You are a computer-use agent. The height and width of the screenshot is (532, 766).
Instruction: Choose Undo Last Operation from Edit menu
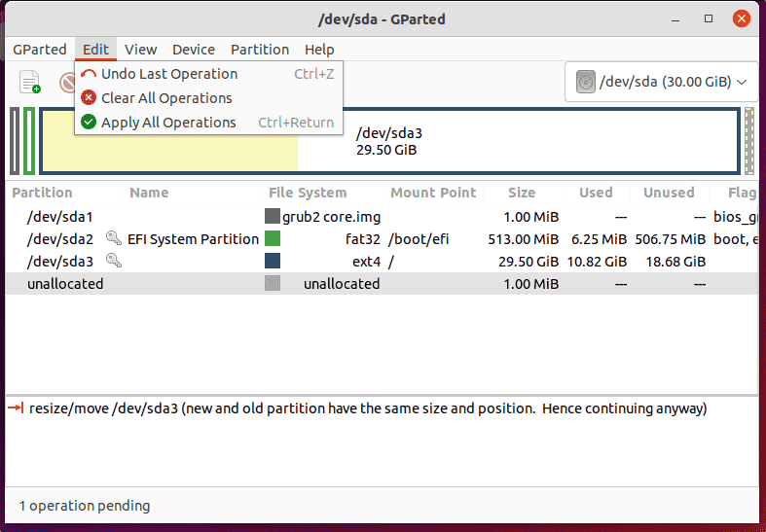tap(168, 74)
